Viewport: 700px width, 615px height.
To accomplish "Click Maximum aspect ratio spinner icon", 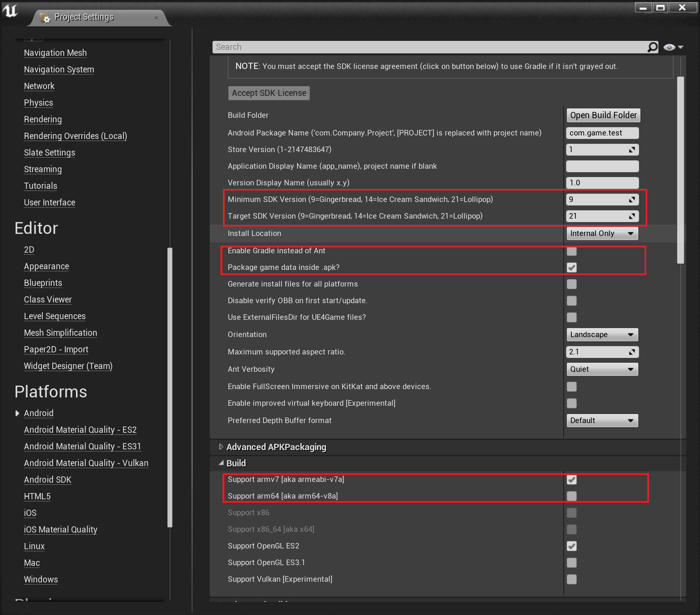I will 632,352.
